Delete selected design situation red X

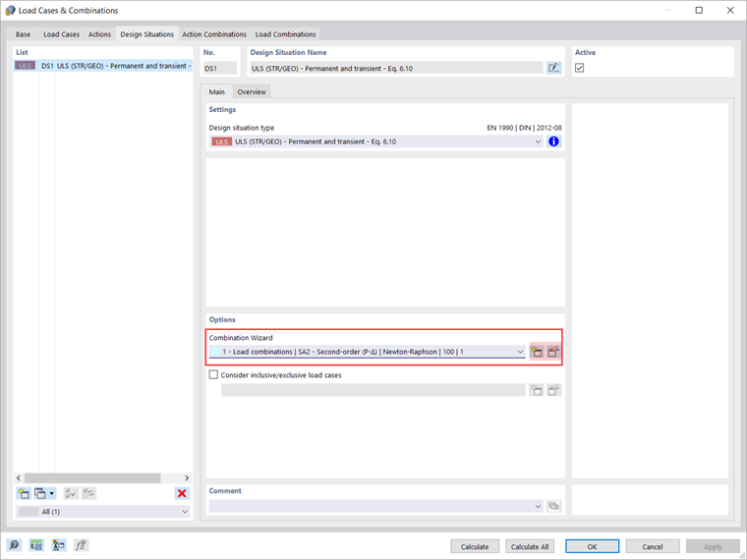tap(182, 493)
